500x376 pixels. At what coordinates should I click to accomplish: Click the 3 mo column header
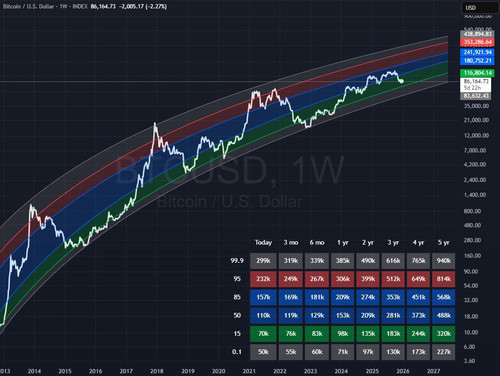pyautogui.click(x=291, y=243)
